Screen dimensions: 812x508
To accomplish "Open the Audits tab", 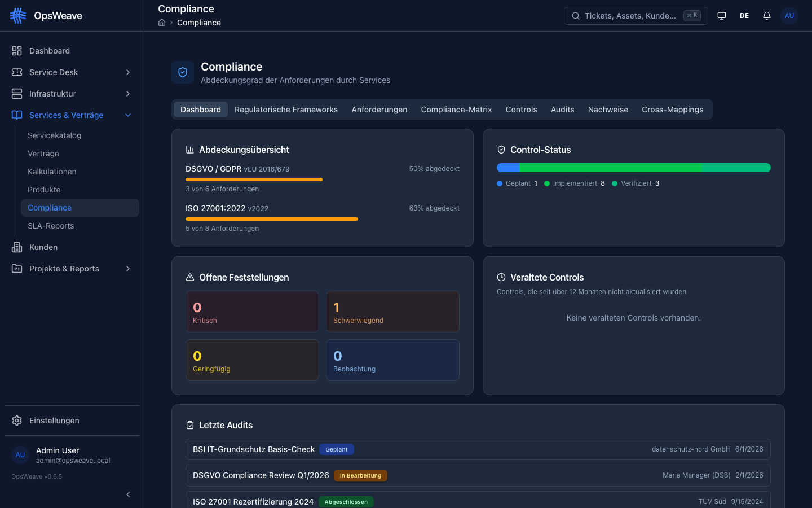I will (x=562, y=109).
